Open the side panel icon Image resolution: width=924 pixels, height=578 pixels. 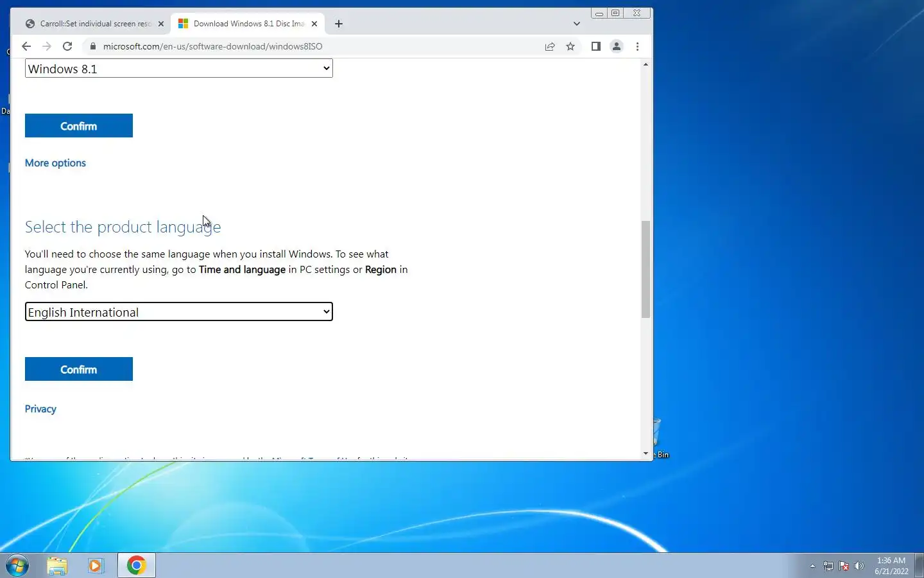pyautogui.click(x=596, y=46)
